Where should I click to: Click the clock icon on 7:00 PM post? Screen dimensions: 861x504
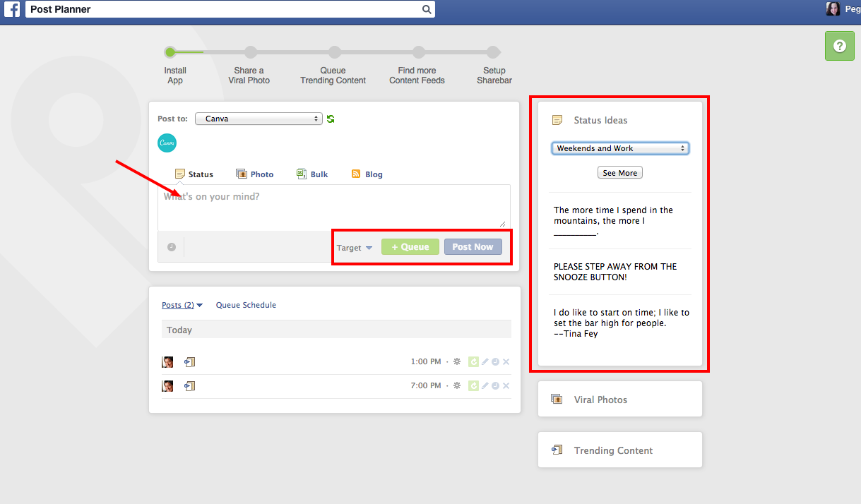click(495, 385)
